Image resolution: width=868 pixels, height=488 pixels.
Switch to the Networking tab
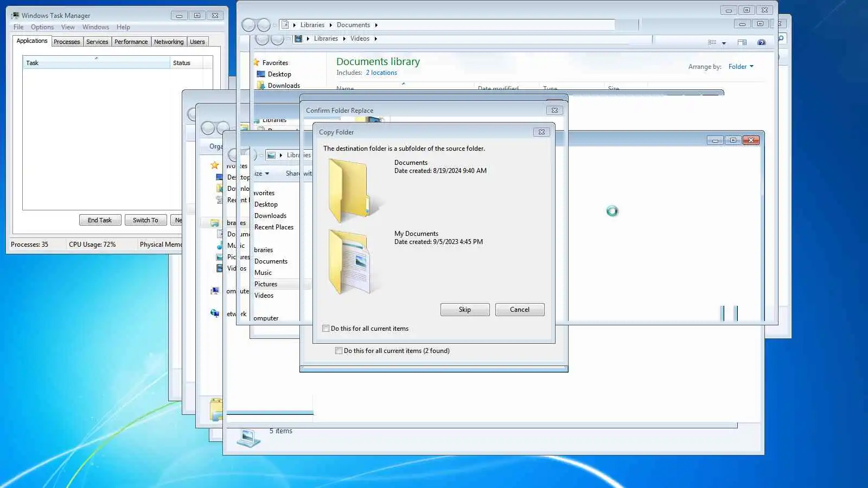click(x=169, y=42)
